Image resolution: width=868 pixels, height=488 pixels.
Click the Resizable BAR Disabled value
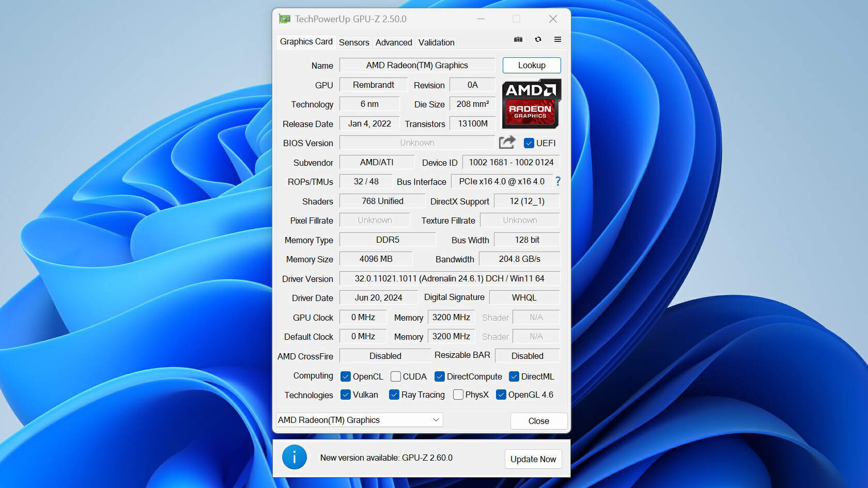coord(528,356)
